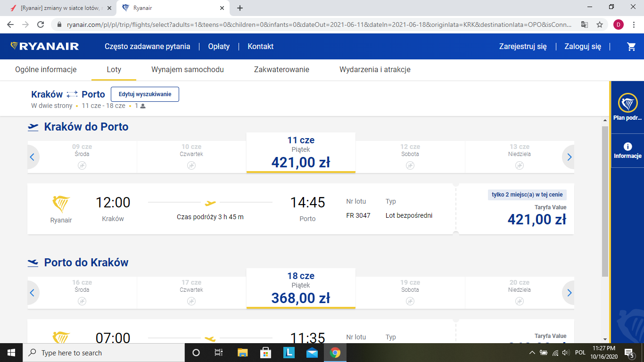The height and width of the screenshot is (362, 644).
Task: Open File Explorer from the taskbar
Action: (x=242, y=353)
